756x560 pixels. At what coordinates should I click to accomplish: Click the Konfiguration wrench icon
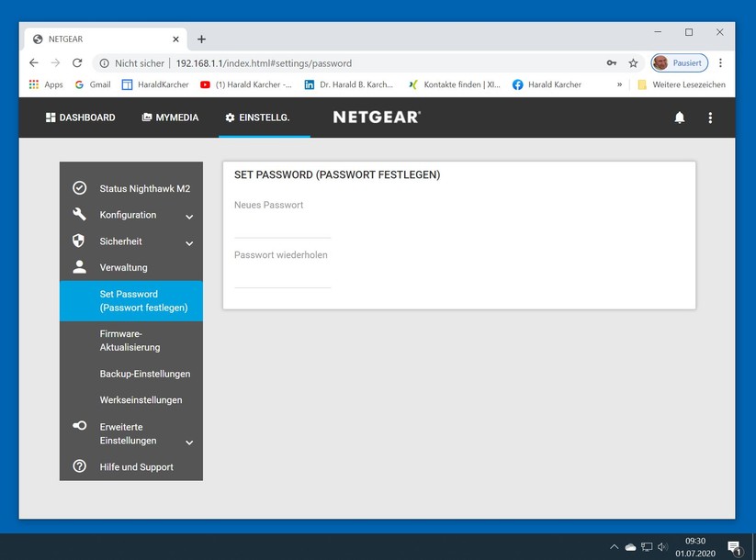[79, 215]
